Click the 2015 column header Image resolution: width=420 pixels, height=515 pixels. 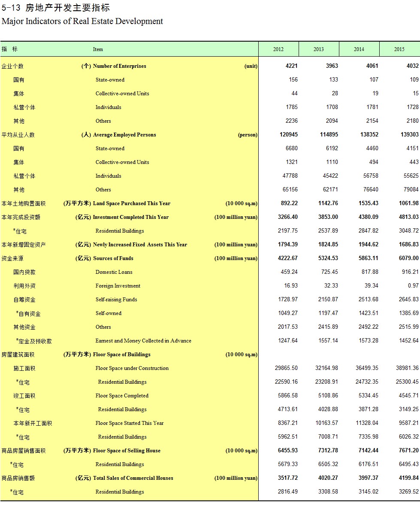[399, 49]
